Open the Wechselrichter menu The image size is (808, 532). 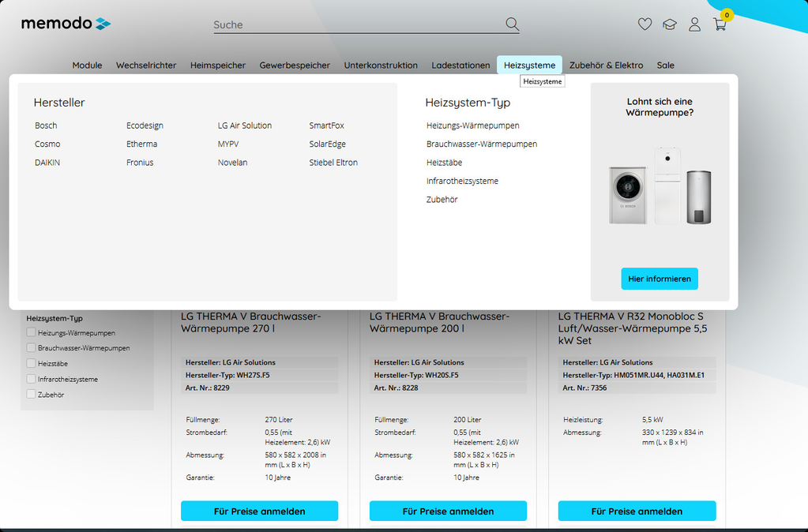(x=146, y=66)
